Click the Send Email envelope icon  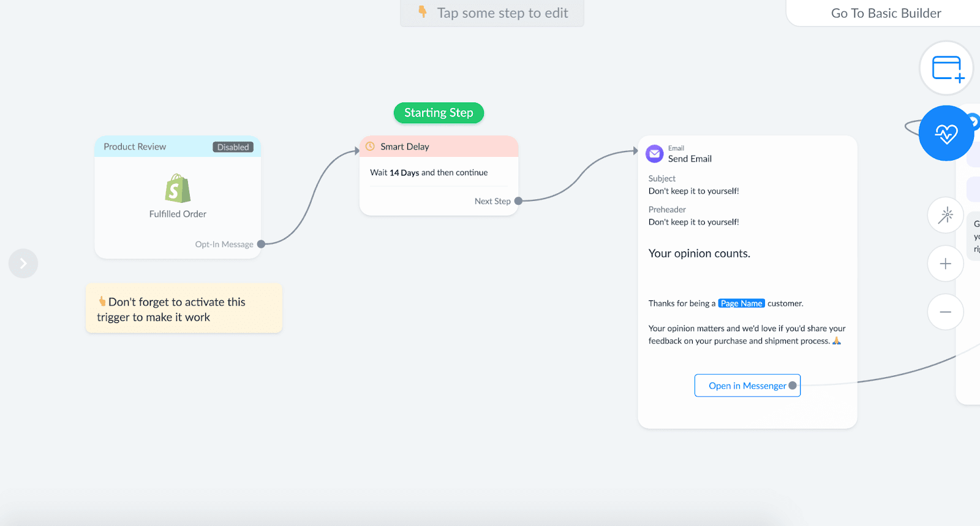coord(655,154)
